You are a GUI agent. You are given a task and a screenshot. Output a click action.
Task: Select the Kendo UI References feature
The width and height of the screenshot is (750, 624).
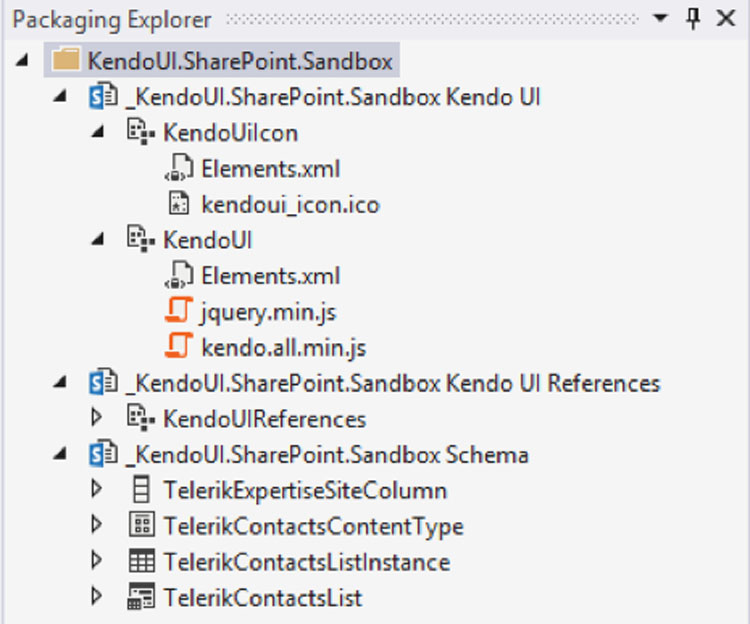click(393, 383)
